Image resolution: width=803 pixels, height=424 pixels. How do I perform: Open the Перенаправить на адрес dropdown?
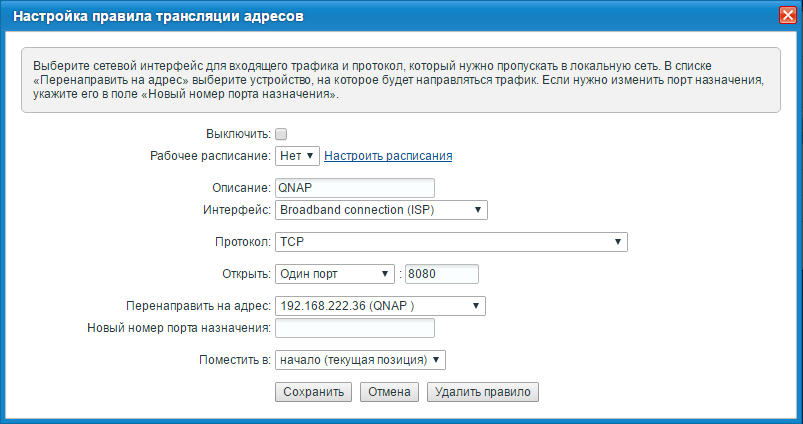pos(380,306)
